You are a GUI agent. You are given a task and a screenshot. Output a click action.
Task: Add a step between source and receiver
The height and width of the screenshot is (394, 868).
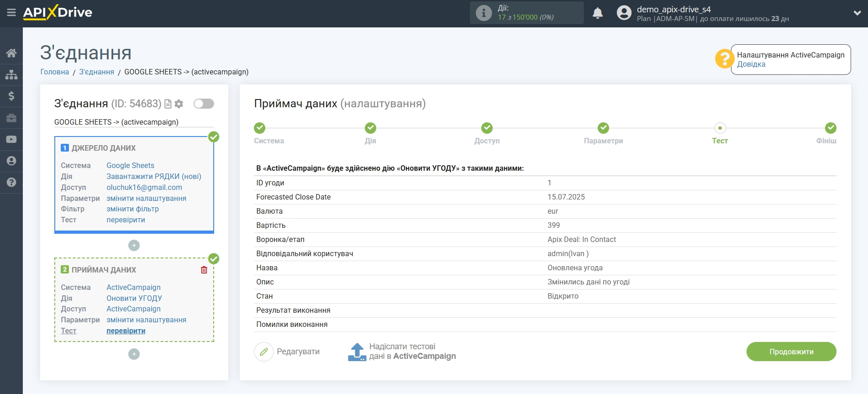point(134,246)
